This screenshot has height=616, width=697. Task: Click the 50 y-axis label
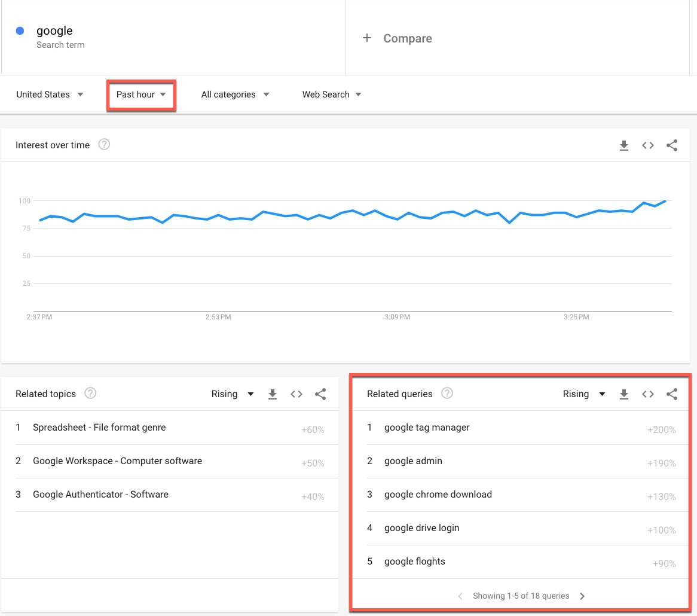click(x=26, y=256)
